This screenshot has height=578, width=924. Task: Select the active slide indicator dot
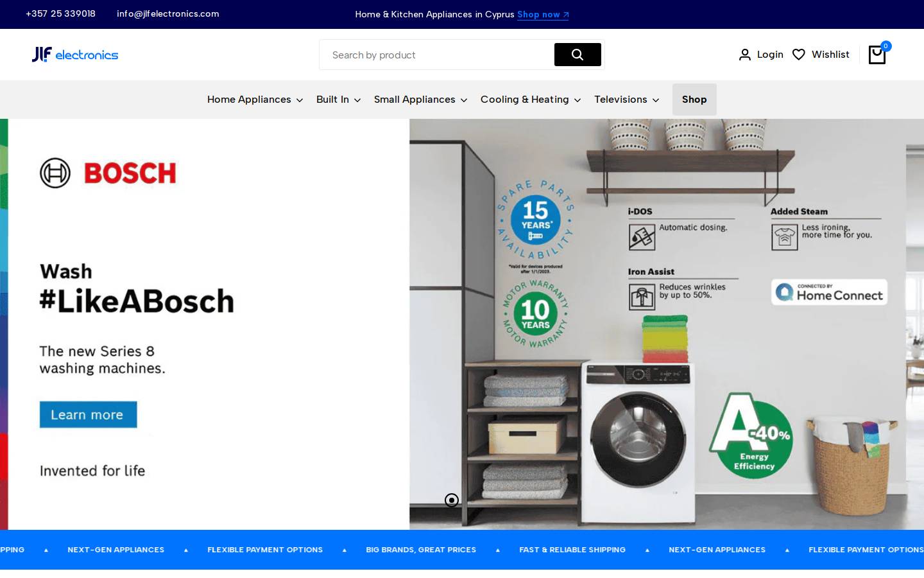click(x=452, y=500)
